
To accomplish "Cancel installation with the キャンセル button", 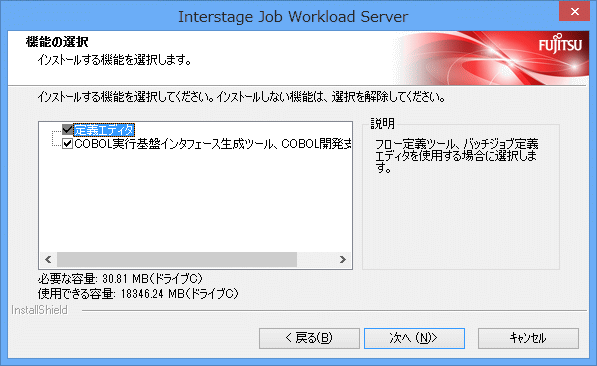I will point(528,338).
